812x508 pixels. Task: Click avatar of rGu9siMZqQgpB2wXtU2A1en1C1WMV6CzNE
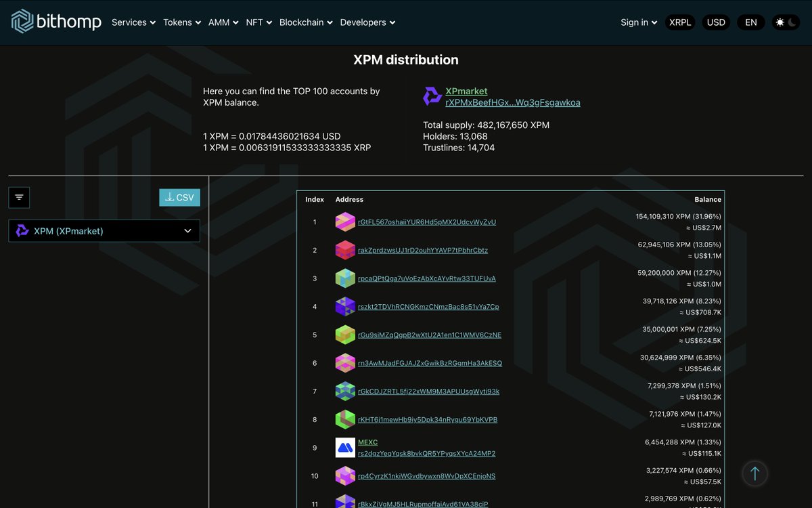pos(345,335)
